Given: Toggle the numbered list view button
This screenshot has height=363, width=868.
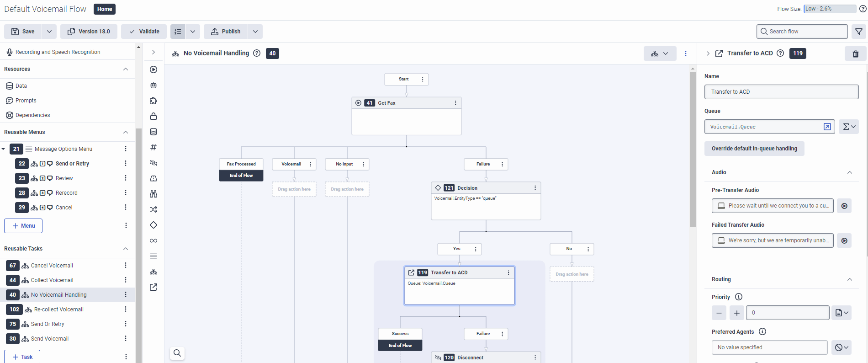Looking at the screenshot, I should click(x=178, y=32).
